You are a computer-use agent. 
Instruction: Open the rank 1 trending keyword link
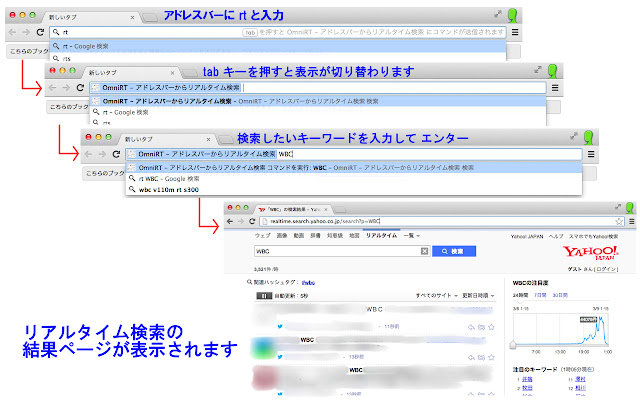527,380
